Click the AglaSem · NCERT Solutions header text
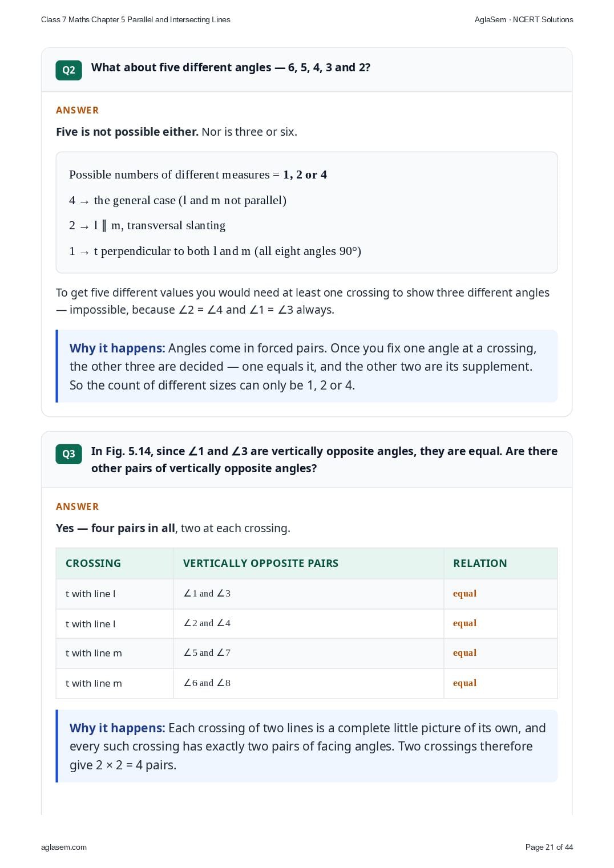This screenshot has height=868, width=614. click(524, 19)
